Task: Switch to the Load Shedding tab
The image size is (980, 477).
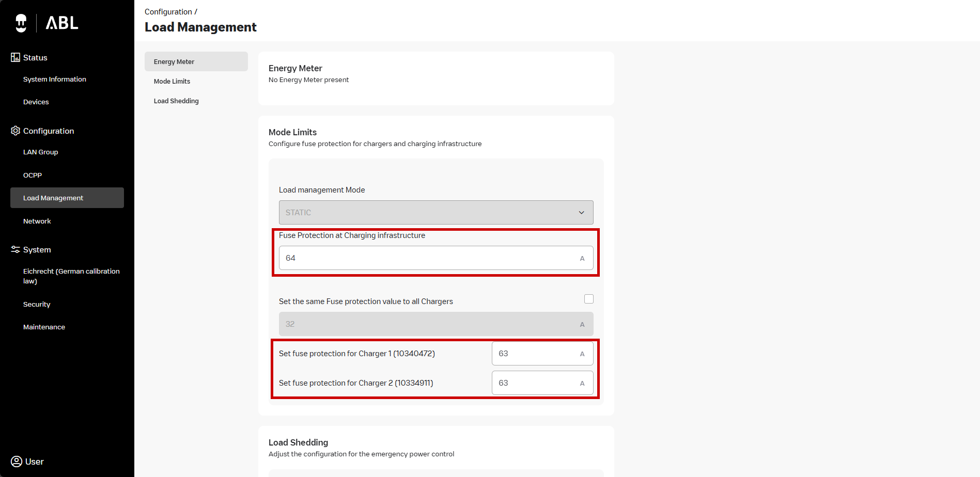Action: (176, 101)
